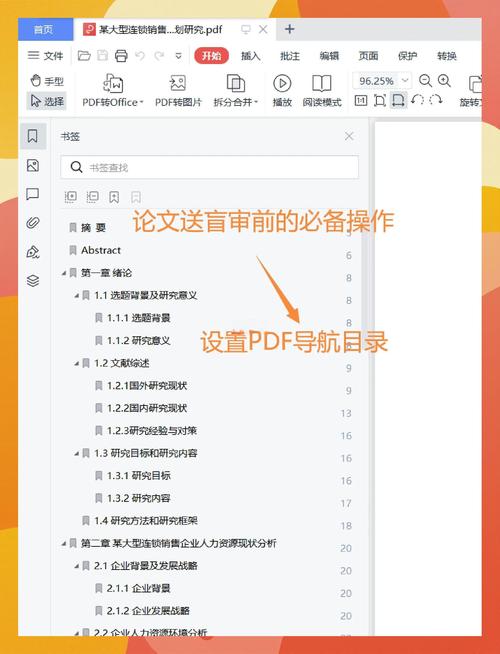
Task: Close the PDF document tab
Action: pyautogui.click(x=263, y=29)
